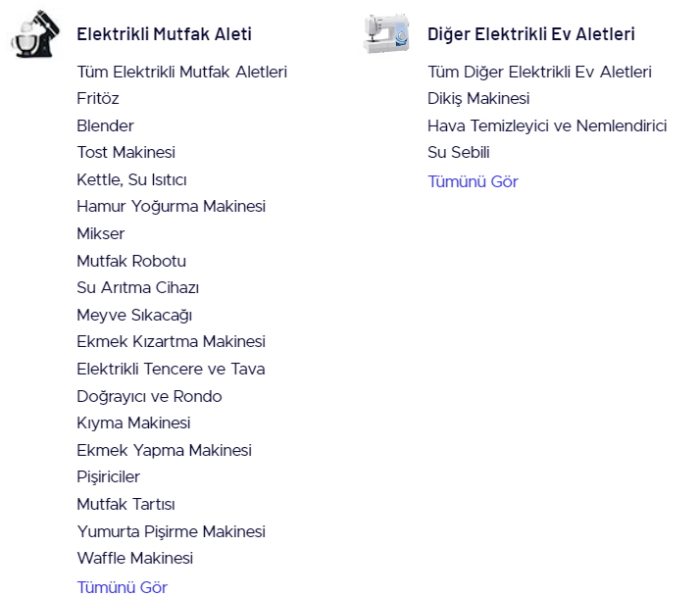This screenshot has height=597, width=700.
Task: Expand Tümünü Gör under kitchen appliances
Action: pyautogui.click(x=122, y=587)
